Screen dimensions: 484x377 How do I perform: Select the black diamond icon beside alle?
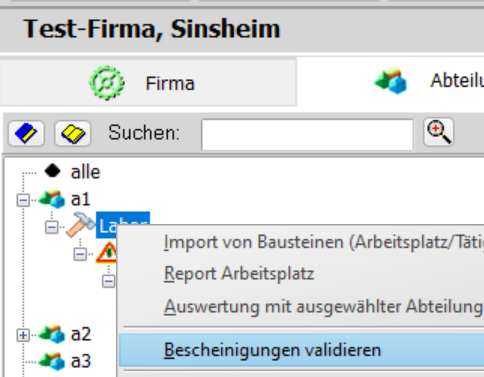[53, 171]
